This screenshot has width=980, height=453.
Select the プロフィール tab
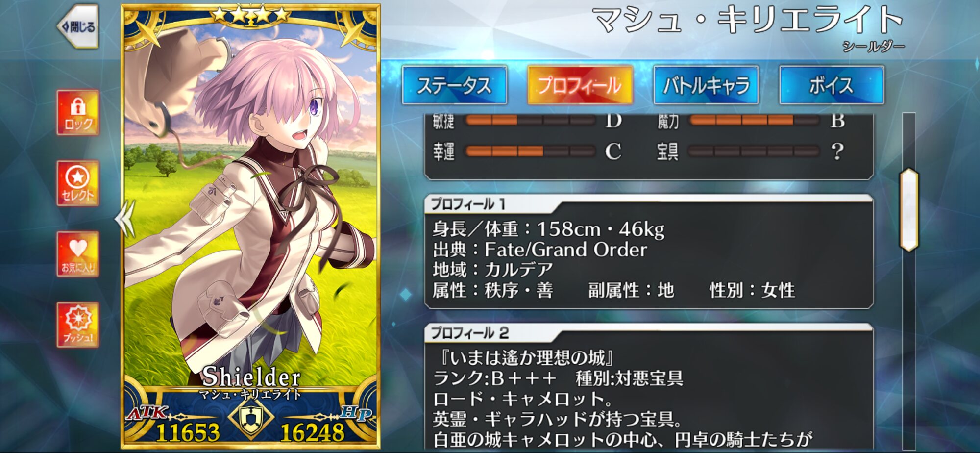point(580,85)
